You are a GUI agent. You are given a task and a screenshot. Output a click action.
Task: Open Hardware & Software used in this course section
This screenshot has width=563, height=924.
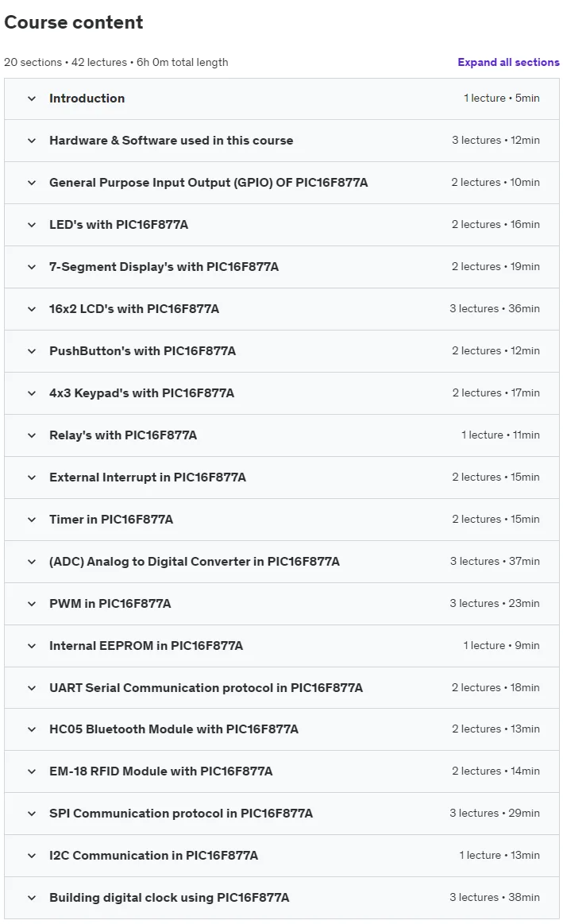point(281,141)
